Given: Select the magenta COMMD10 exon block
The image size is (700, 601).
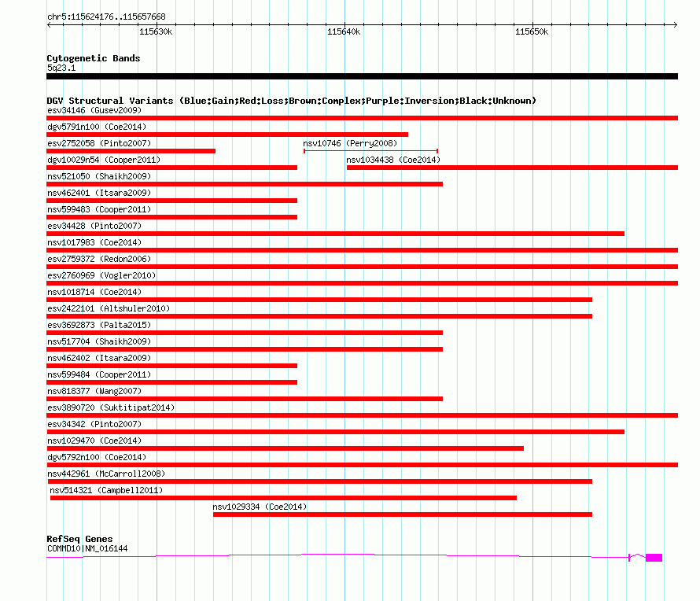Looking at the screenshot, I should (x=654, y=558).
